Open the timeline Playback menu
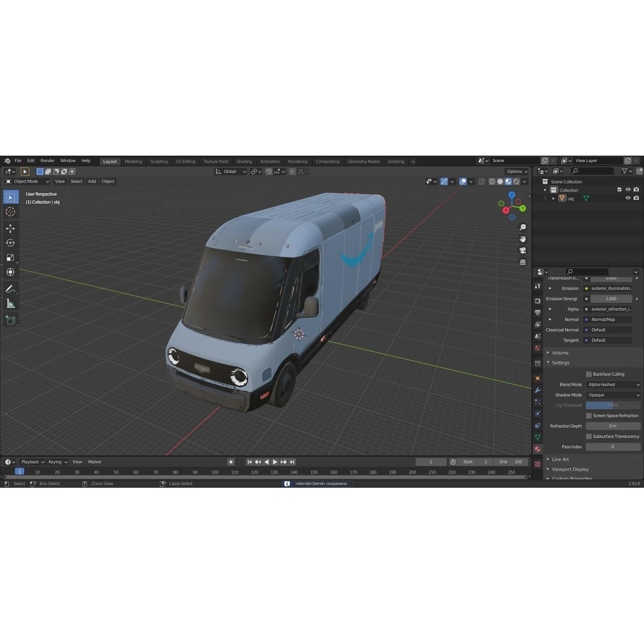The image size is (644, 644). (32, 462)
